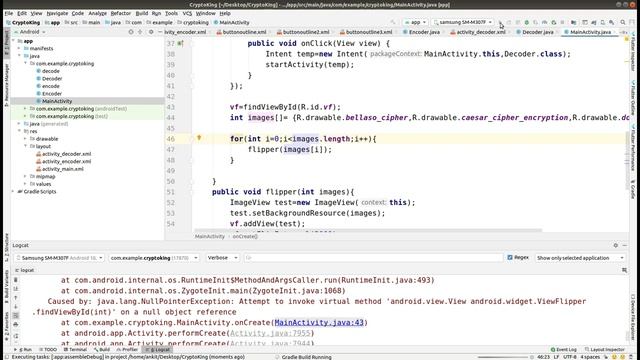Open the Refactor menu
Viewport: 640px width, 360px height.
121,13
